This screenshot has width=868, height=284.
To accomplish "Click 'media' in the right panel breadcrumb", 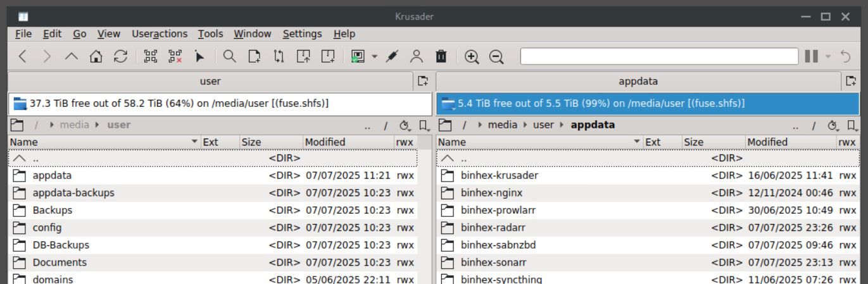I will (503, 125).
